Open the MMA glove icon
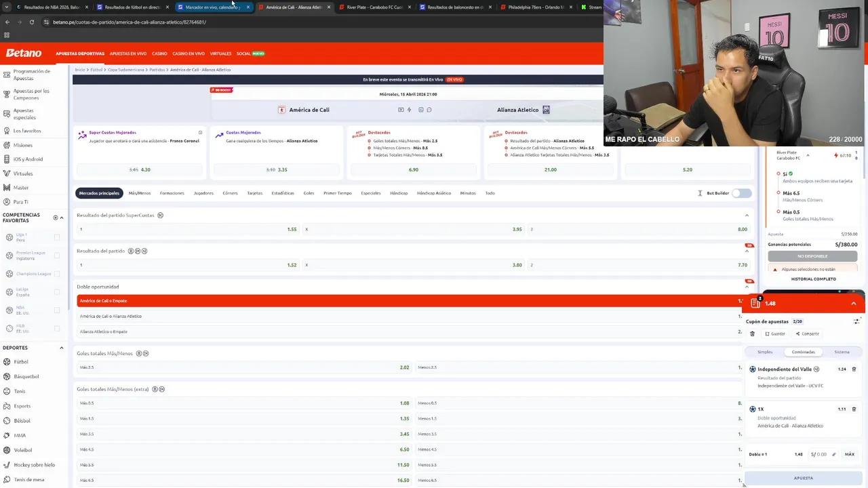Image resolution: width=868 pixels, height=488 pixels. (7, 435)
